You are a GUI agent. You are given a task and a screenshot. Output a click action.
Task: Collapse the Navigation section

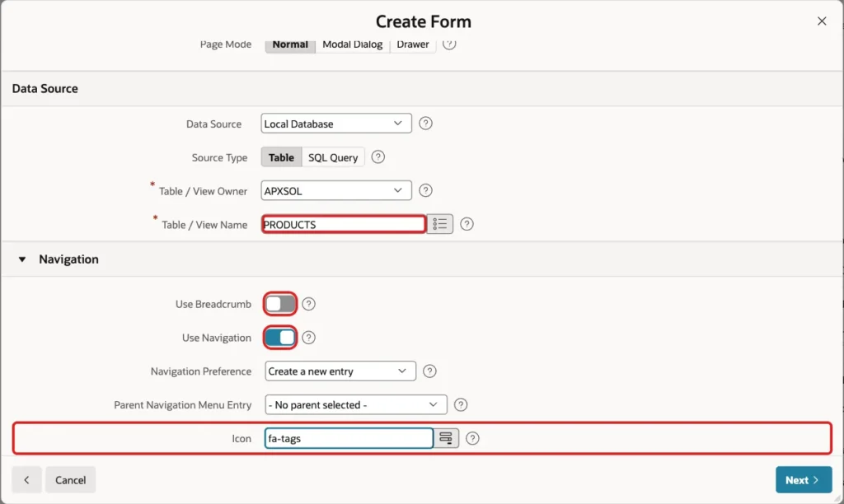22,259
